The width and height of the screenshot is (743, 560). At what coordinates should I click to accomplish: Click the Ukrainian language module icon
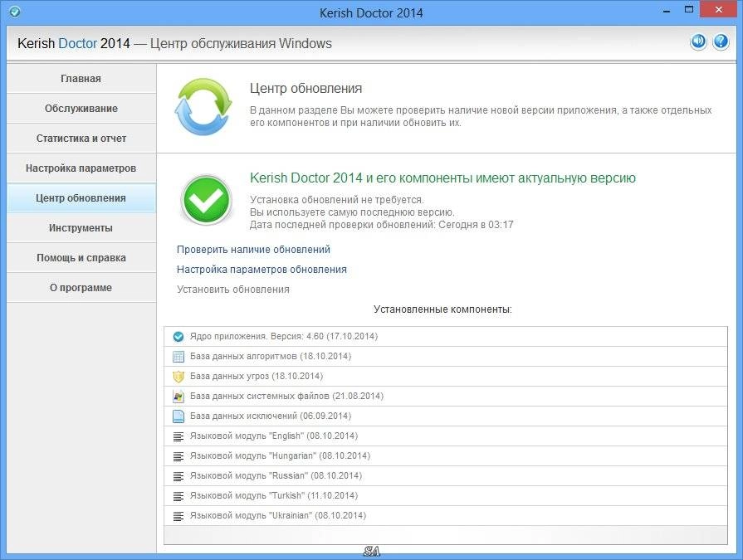pyautogui.click(x=178, y=516)
